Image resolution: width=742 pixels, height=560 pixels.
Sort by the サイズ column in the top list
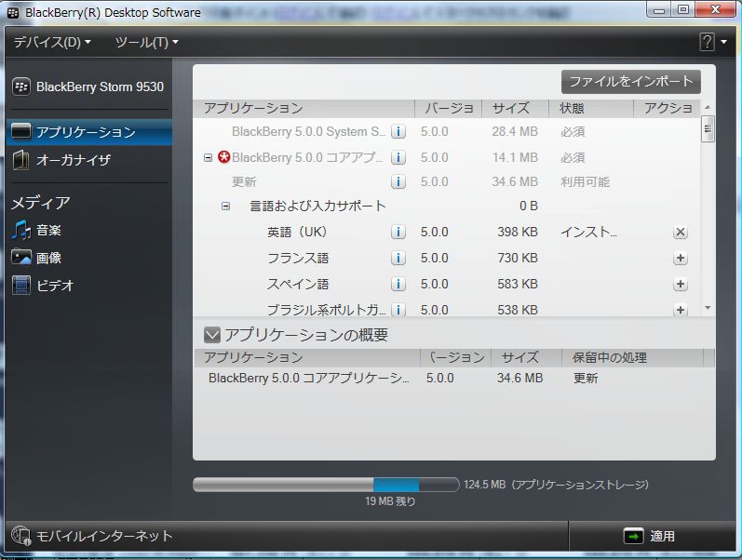[x=515, y=108]
